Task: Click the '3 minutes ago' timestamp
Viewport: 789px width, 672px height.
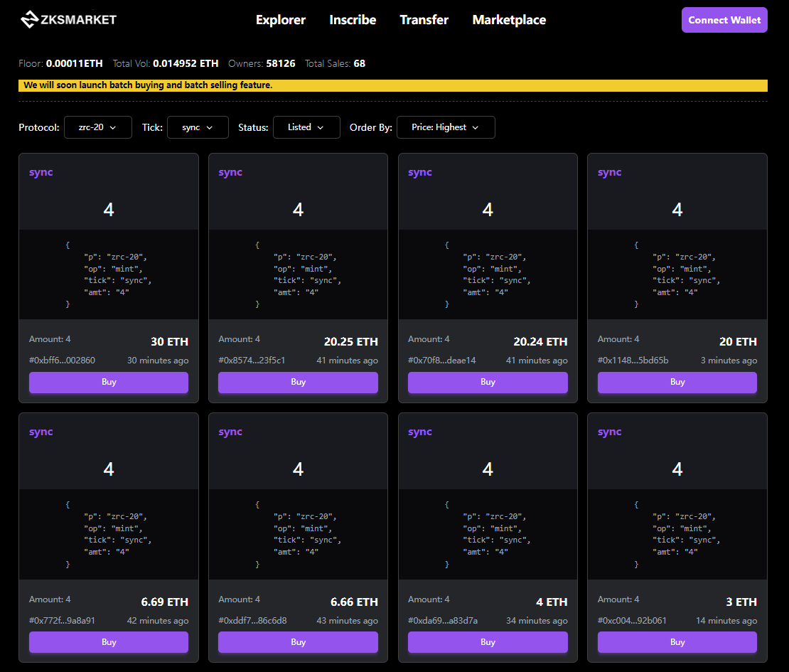Action: pyautogui.click(x=729, y=361)
